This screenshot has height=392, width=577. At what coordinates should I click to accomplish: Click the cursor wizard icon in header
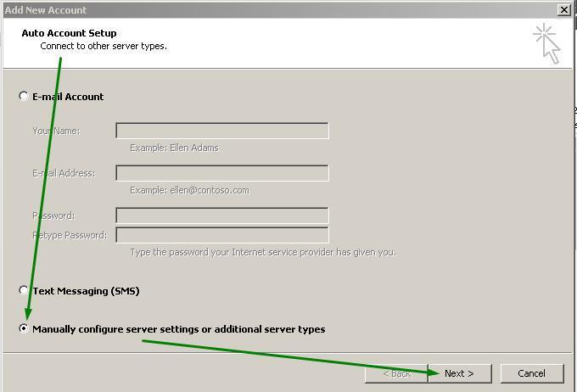tap(546, 44)
